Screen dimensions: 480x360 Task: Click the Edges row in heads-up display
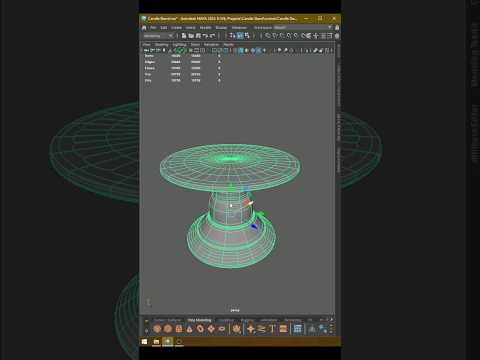coord(182,62)
